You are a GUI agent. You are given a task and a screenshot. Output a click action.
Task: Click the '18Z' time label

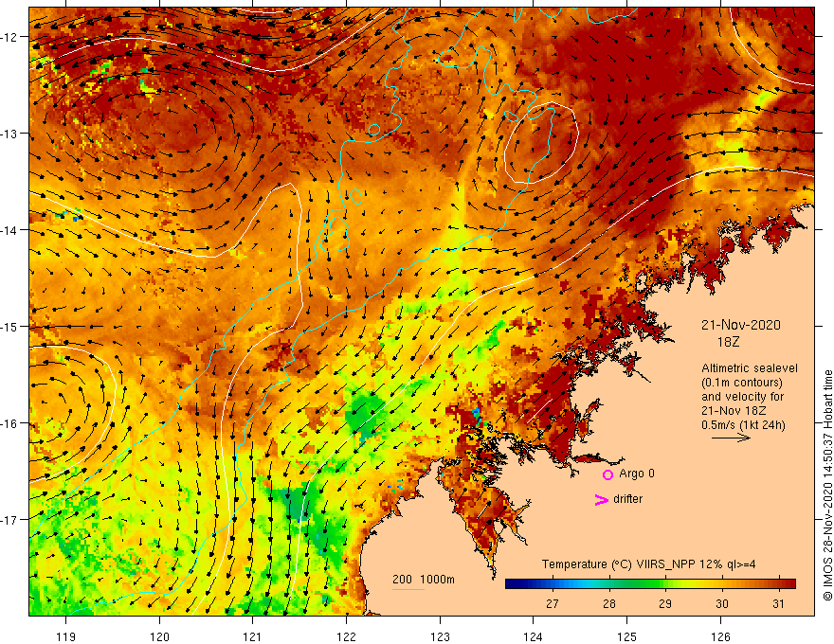(728, 342)
